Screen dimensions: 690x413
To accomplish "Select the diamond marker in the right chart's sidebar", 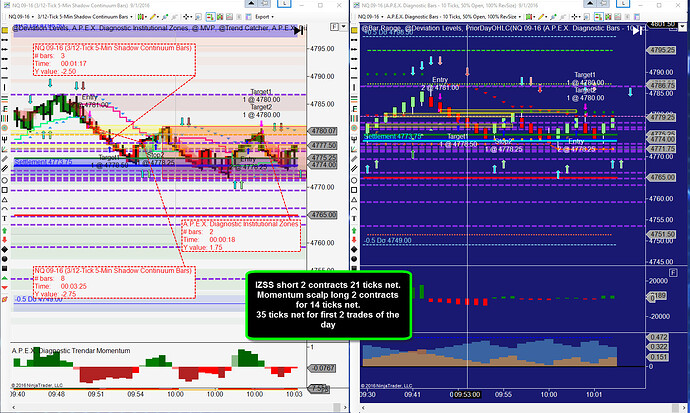I will click(x=354, y=249).
